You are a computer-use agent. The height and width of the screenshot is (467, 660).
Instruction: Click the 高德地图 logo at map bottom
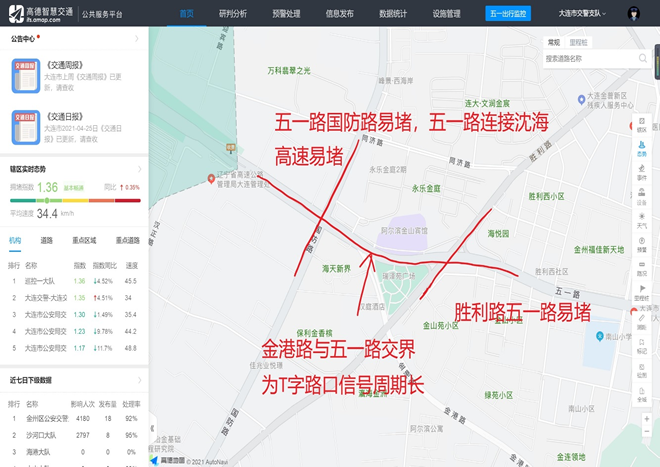168,461
